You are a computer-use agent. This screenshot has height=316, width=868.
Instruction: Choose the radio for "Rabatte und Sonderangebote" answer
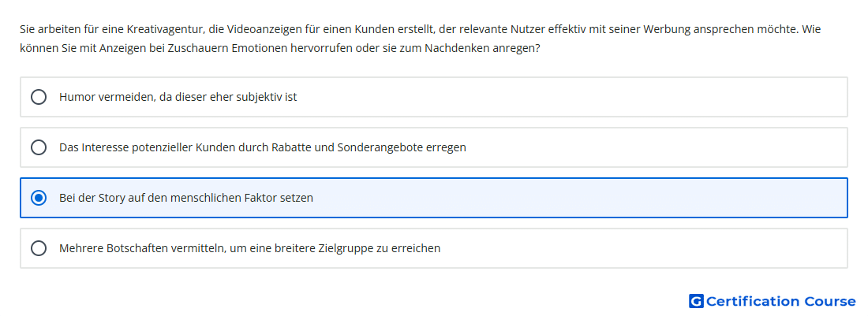pyautogui.click(x=38, y=147)
